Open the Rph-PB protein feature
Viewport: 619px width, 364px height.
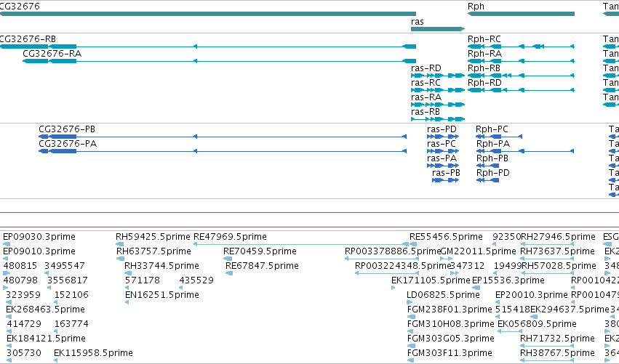point(487,166)
